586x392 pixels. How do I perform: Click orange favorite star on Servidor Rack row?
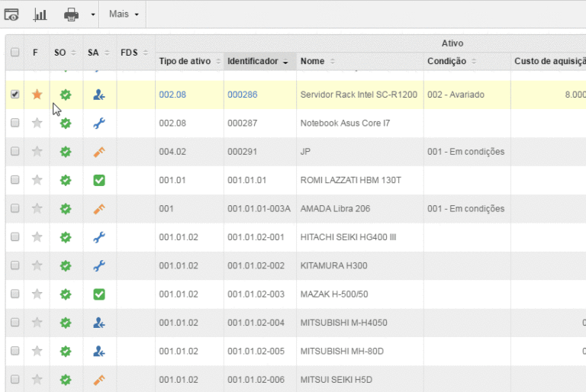37,95
